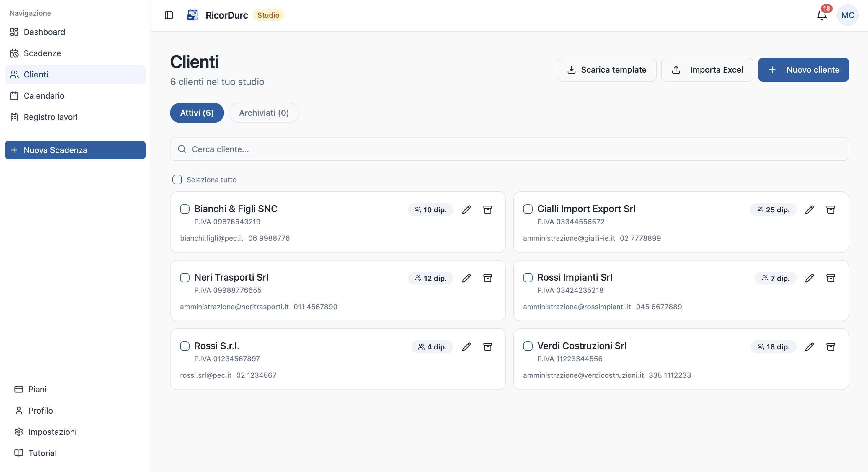This screenshot has width=868, height=472.
Task: Open Clienti in sidebar
Action: pos(75,74)
